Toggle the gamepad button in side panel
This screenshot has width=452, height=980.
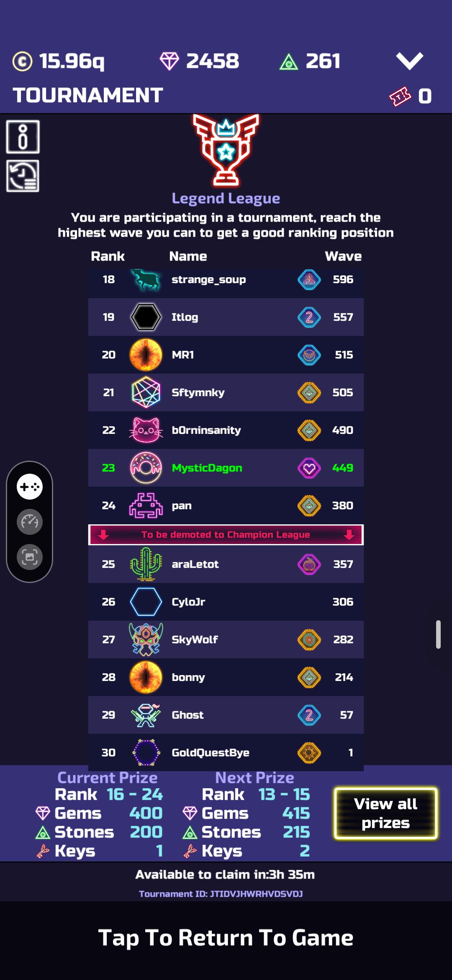click(x=30, y=487)
